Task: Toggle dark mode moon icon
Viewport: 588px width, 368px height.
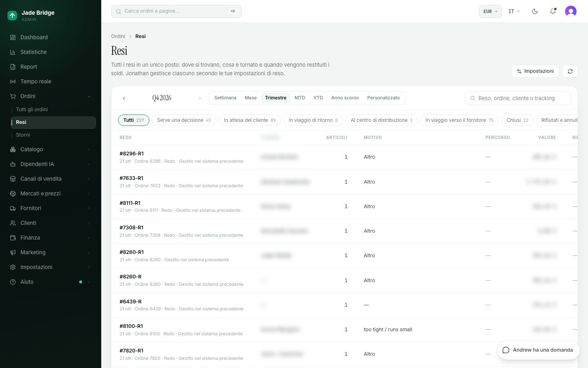Action: tap(535, 11)
